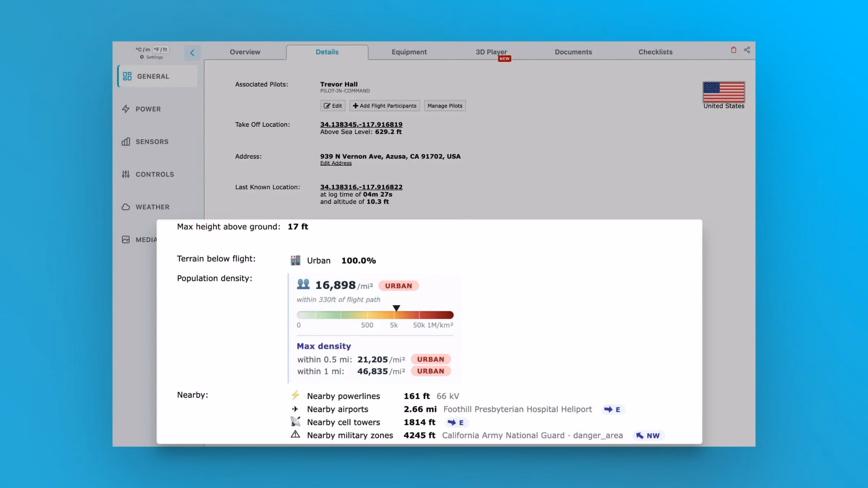Click the population density people icon
This screenshot has height=488, width=868.
pos(303,284)
